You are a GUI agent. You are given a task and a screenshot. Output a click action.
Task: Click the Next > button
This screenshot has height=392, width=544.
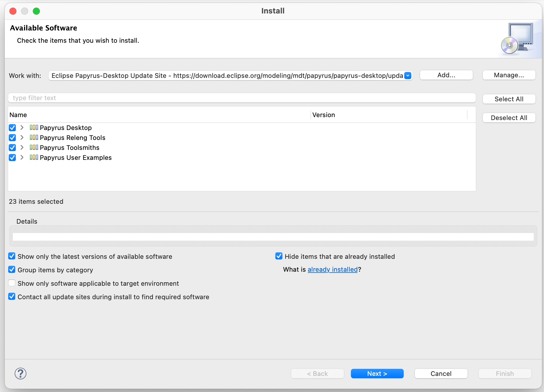(377, 374)
